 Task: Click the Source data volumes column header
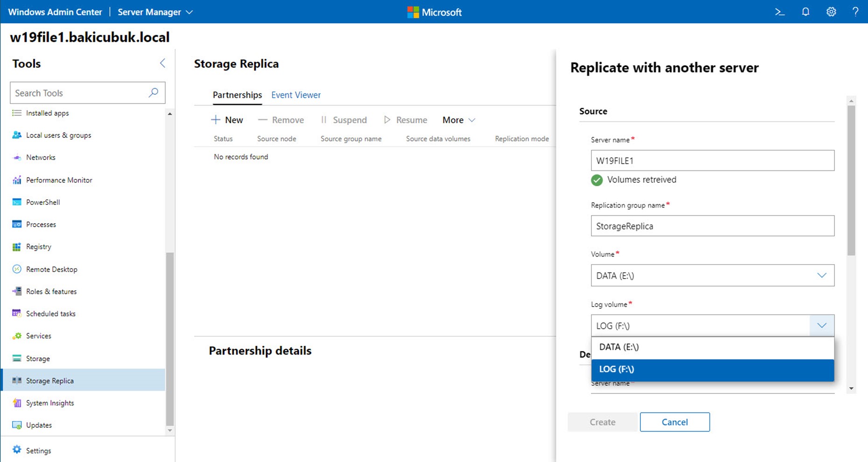[x=438, y=139]
